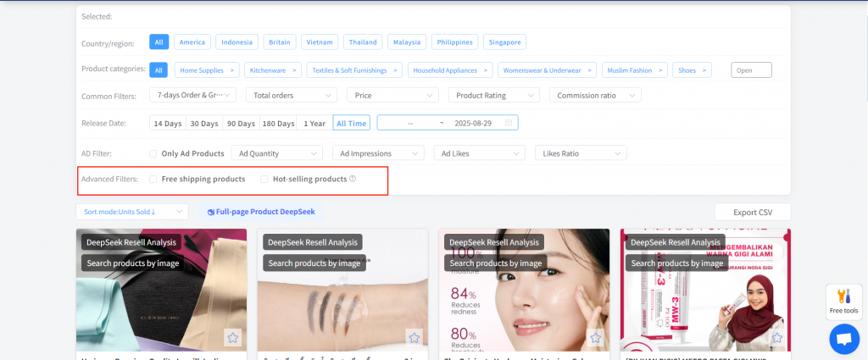Select the 30 Days release date tab
The image size is (868, 360).
tap(203, 123)
